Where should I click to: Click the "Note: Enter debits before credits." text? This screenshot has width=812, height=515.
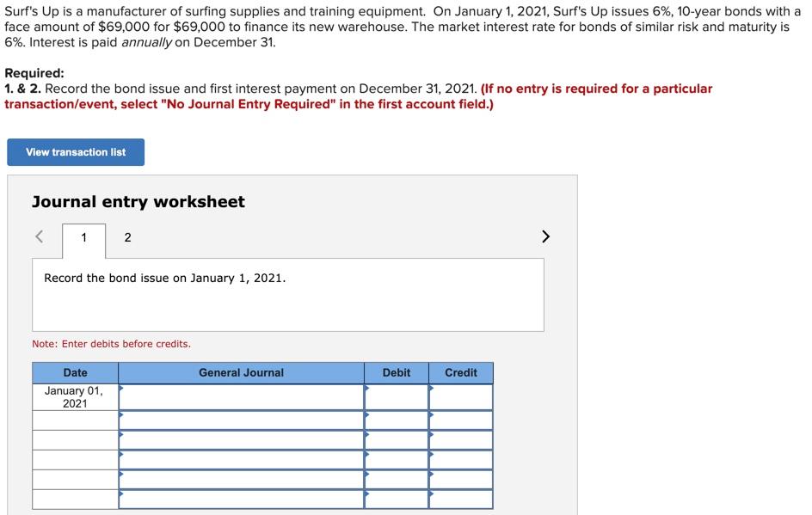(111, 344)
